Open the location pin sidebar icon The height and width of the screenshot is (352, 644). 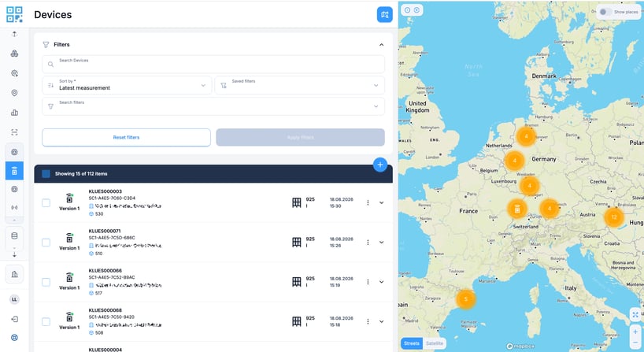point(14,93)
